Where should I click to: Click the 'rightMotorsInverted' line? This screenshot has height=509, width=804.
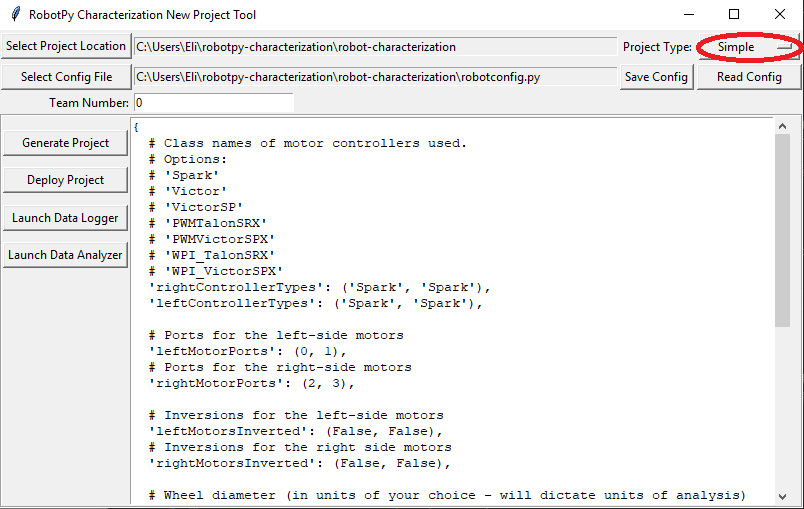[299, 463]
